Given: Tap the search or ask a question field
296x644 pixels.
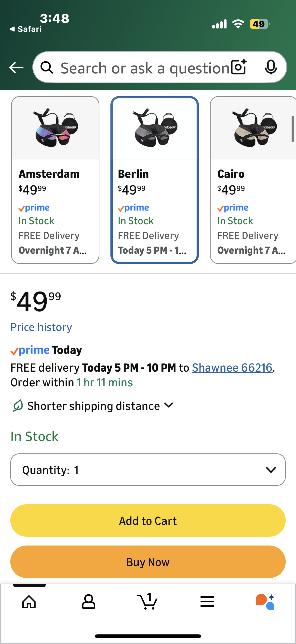Looking at the screenshot, I should click(145, 68).
